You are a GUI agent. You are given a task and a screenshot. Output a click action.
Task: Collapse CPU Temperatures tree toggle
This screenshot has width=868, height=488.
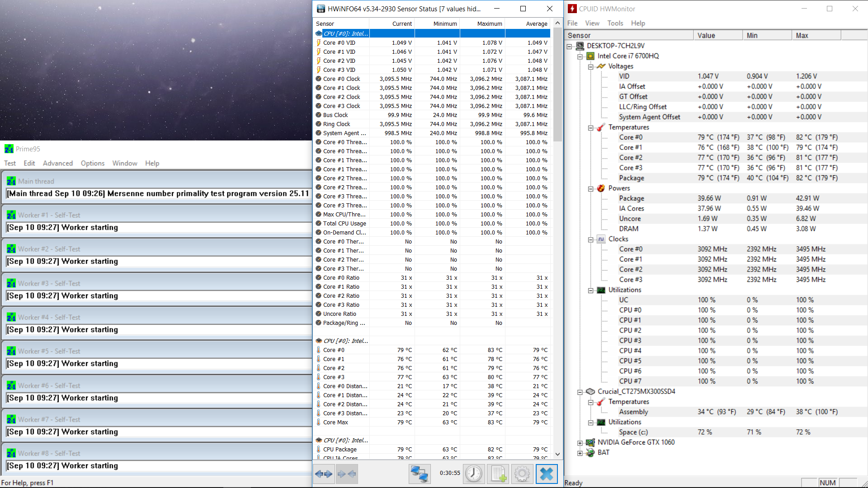pyautogui.click(x=590, y=128)
